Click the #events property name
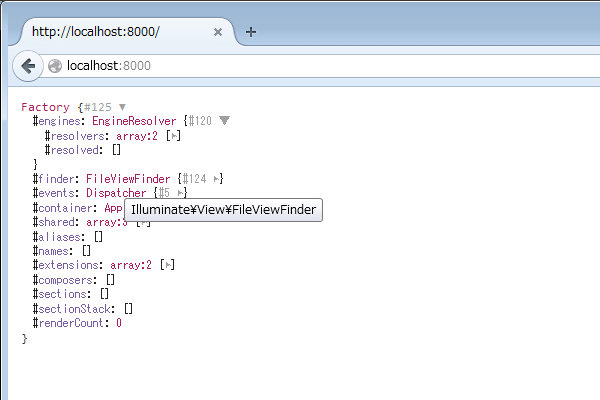Viewport: 600px width, 400px height. [x=54, y=193]
